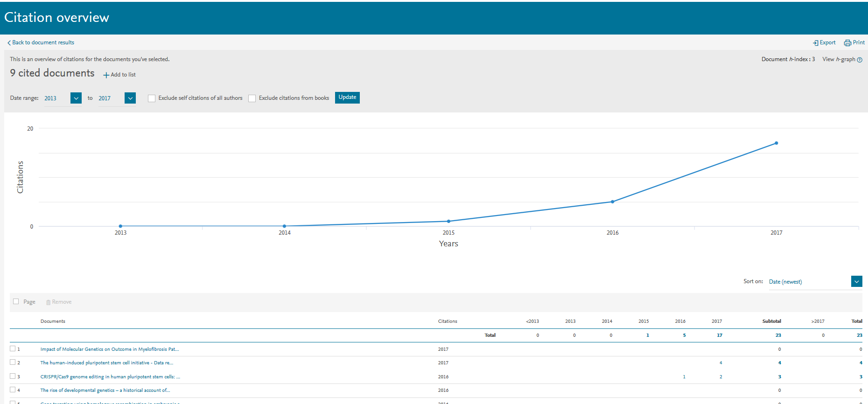
Task: Click the subtotal 3 in CRISPR/Cas9 row
Action: tap(779, 376)
